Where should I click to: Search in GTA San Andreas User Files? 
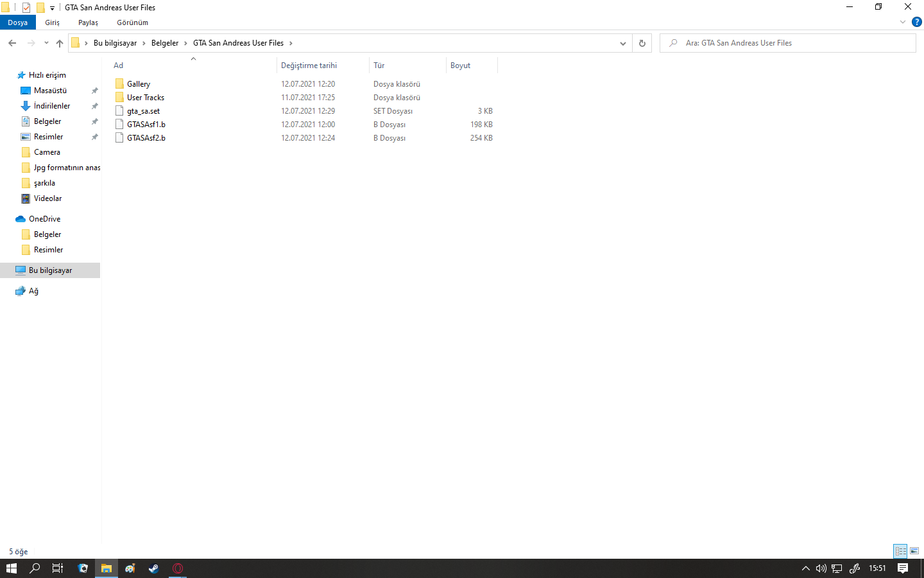[x=788, y=43]
